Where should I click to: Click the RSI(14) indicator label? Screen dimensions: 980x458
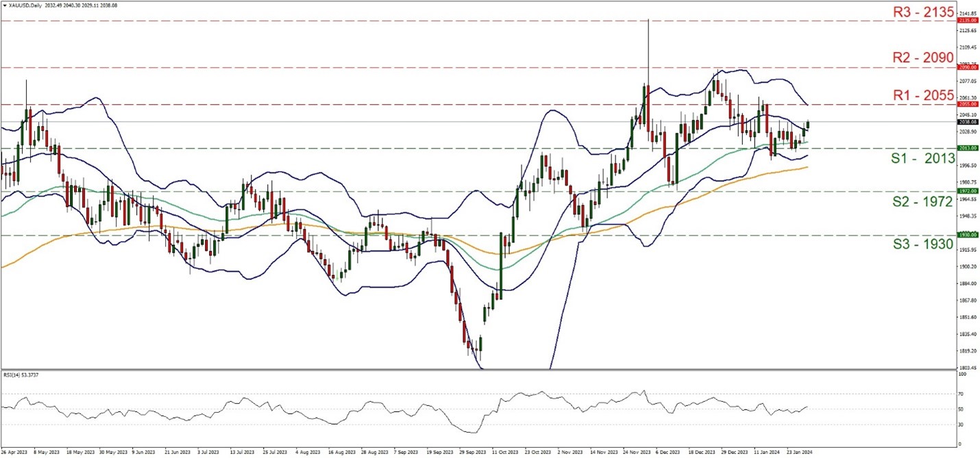click(x=22, y=375)
